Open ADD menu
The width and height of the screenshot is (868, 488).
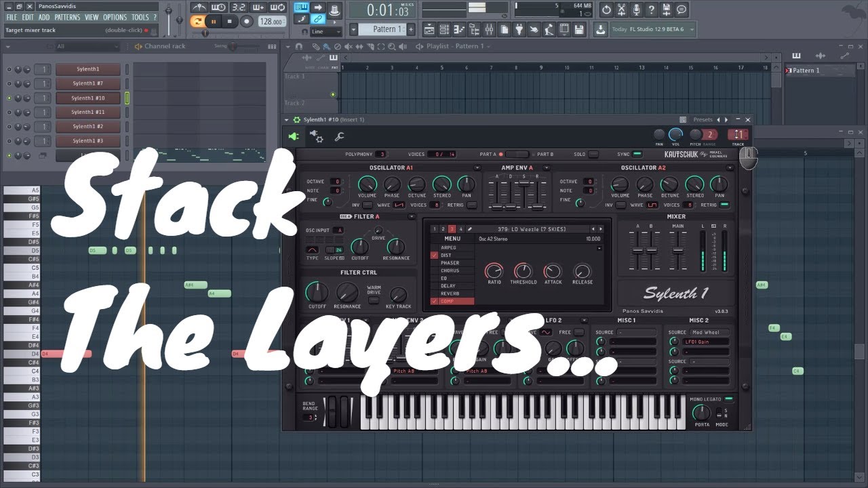(x=44, y=17)
